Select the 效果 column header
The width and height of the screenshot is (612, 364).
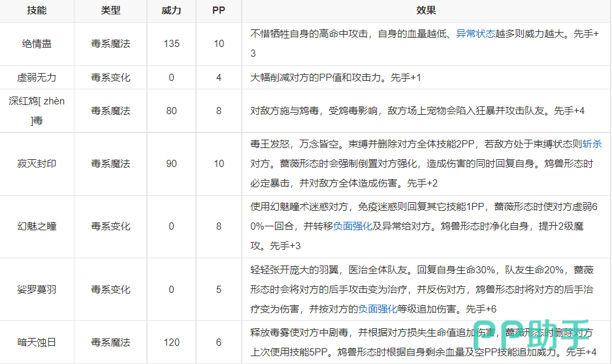[x=426, y=11]
